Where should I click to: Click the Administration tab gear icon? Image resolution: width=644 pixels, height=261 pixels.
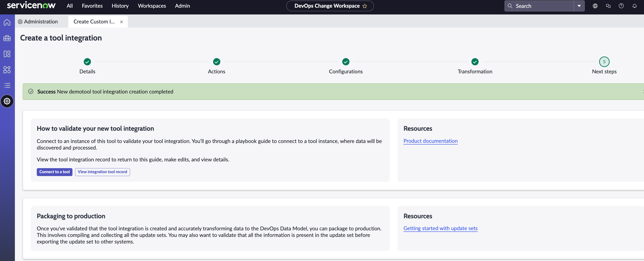20,22
